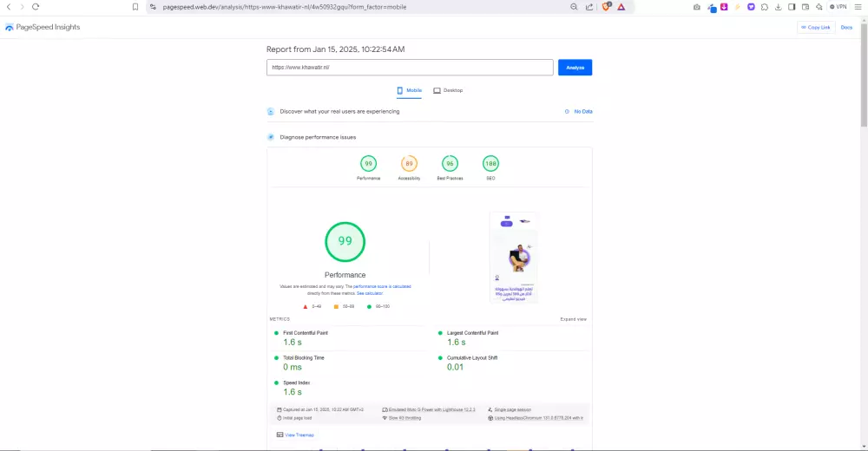Open the Leo AI sparkle icon
The height and width of the screenshot is (451, 868).
[819, 7]
